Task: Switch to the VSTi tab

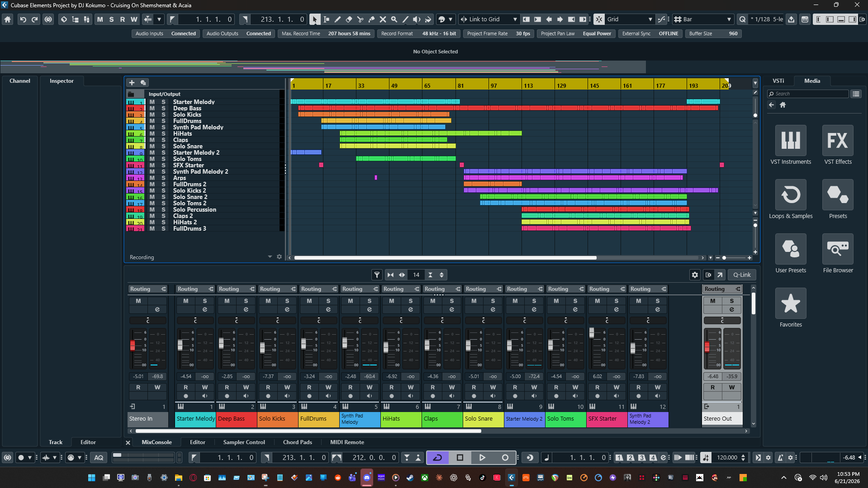Action: (778, 81)
